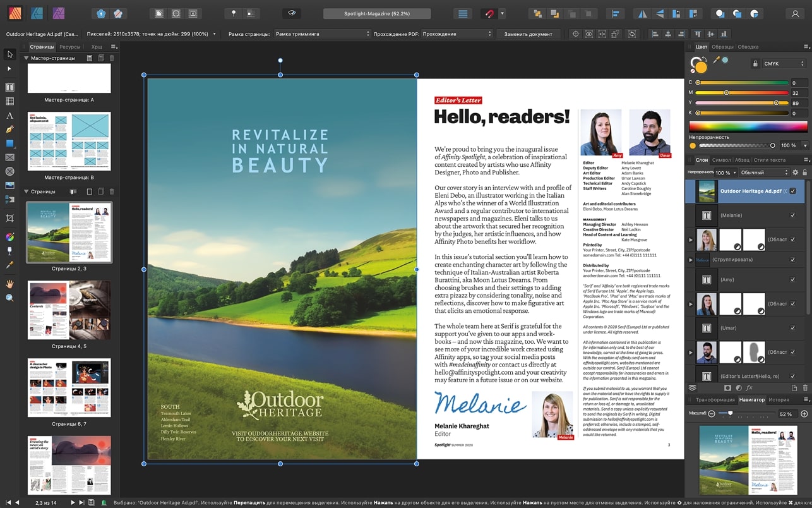
Task: Toggle visibility of the (Umar) layer
Action: 792,328
